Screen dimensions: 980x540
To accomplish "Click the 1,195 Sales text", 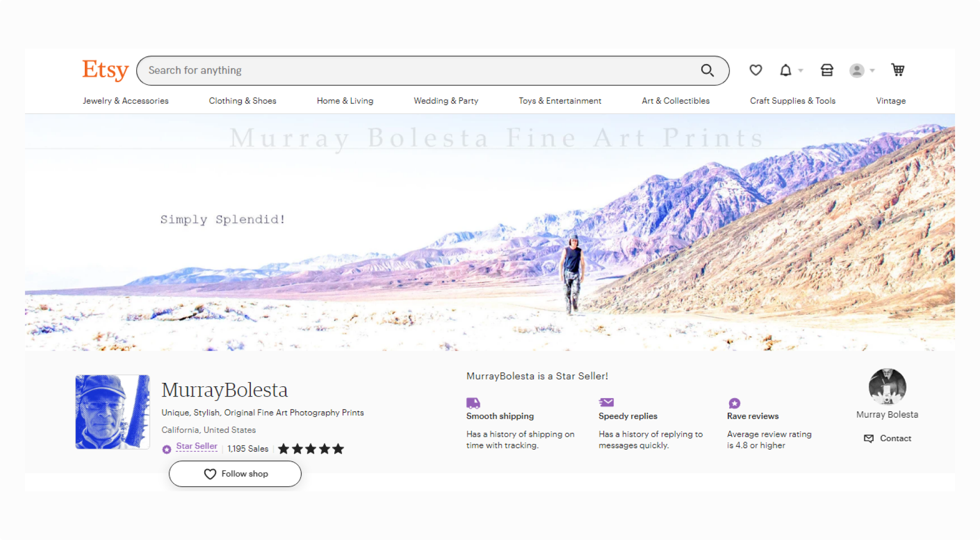I will 248,448.
